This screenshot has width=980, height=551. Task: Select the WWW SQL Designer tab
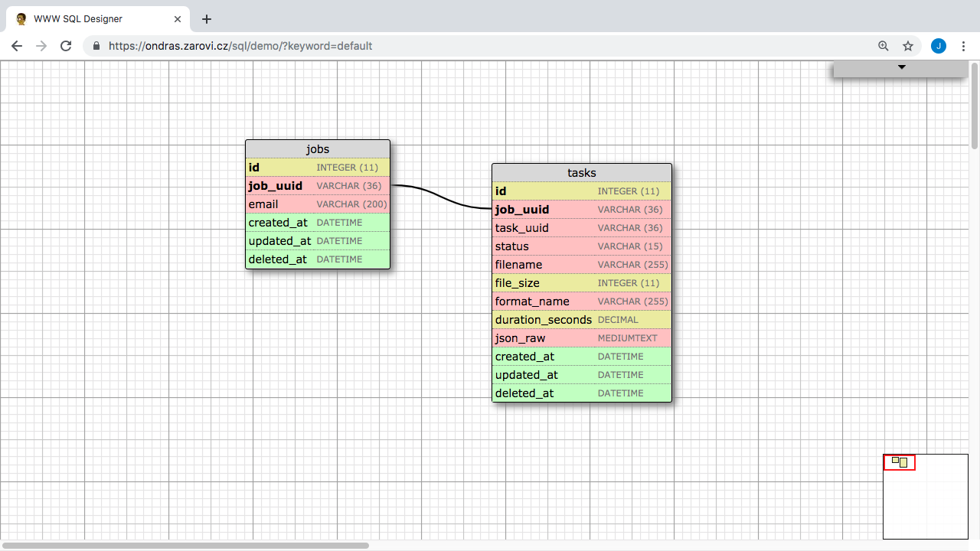pos(98,19)
